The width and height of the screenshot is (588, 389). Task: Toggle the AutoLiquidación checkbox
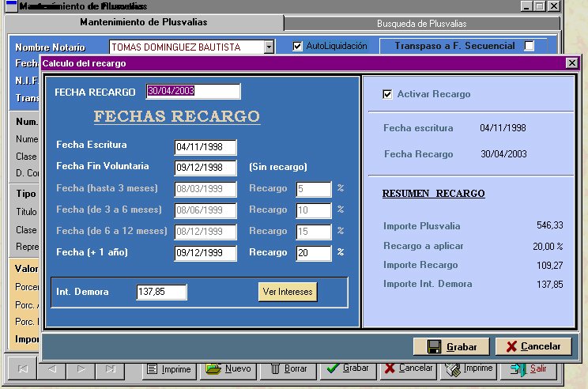pos(297,46)
